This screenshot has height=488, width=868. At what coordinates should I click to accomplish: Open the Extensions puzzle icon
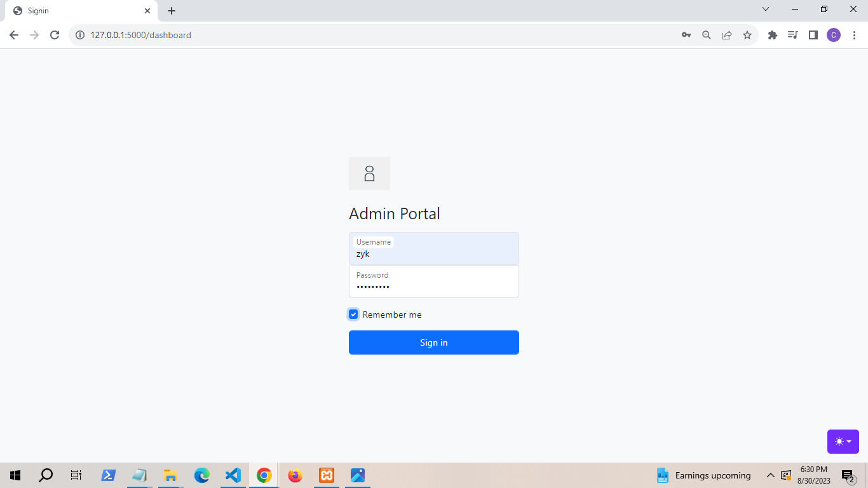773,35
